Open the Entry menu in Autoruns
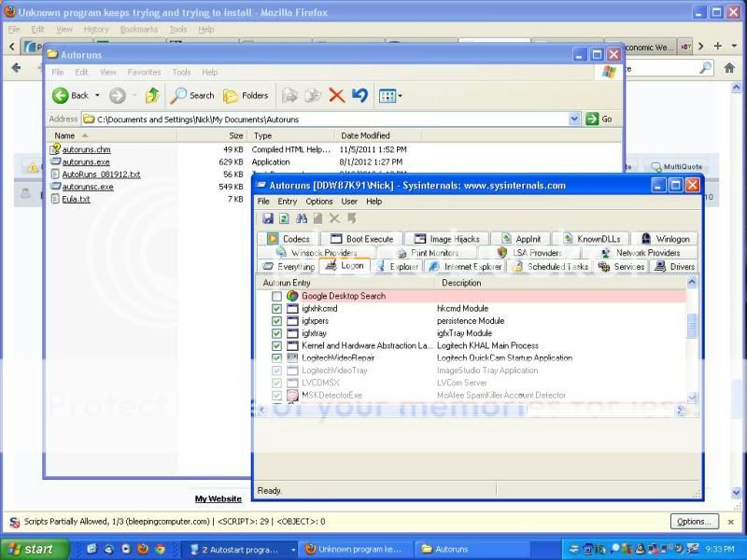Viewport: 747px width, 560px height. click(288, 202)
